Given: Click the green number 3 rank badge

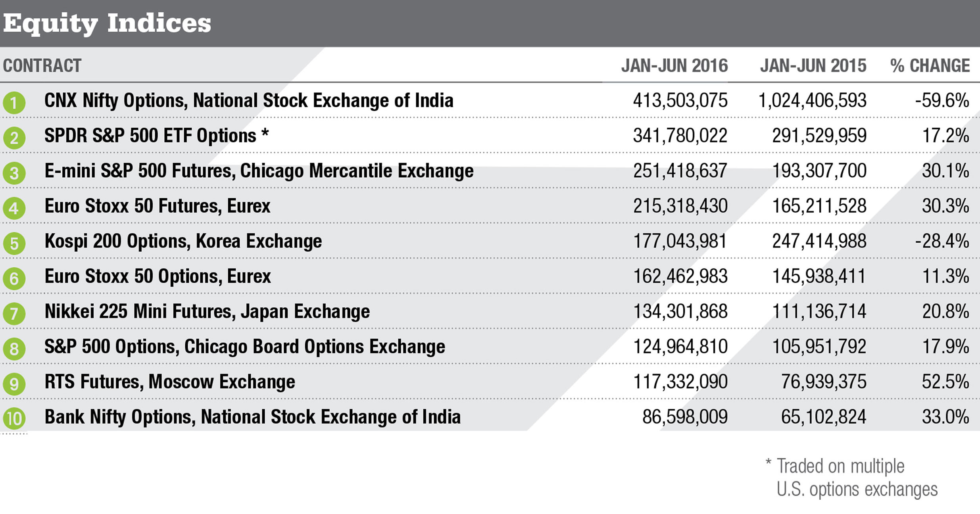Looking at the screenshot, I should [14, 173].
